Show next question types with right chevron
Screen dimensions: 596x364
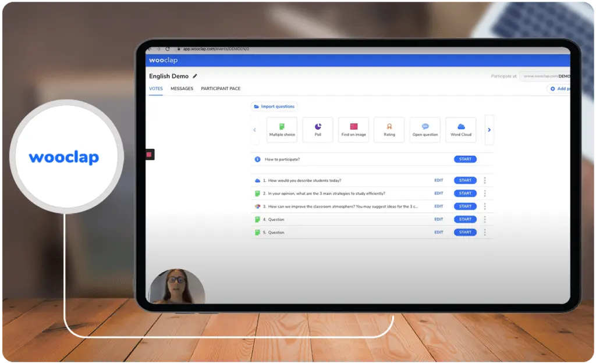tap(489, 130)
